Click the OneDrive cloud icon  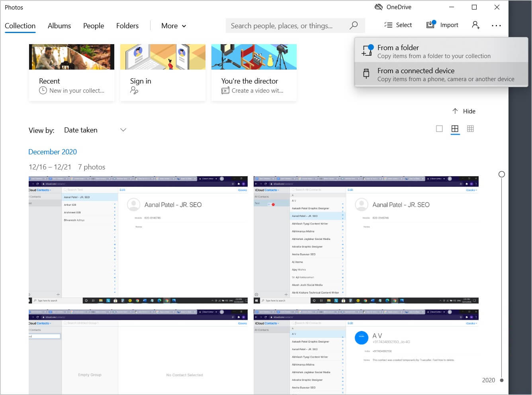pos(378,7)
